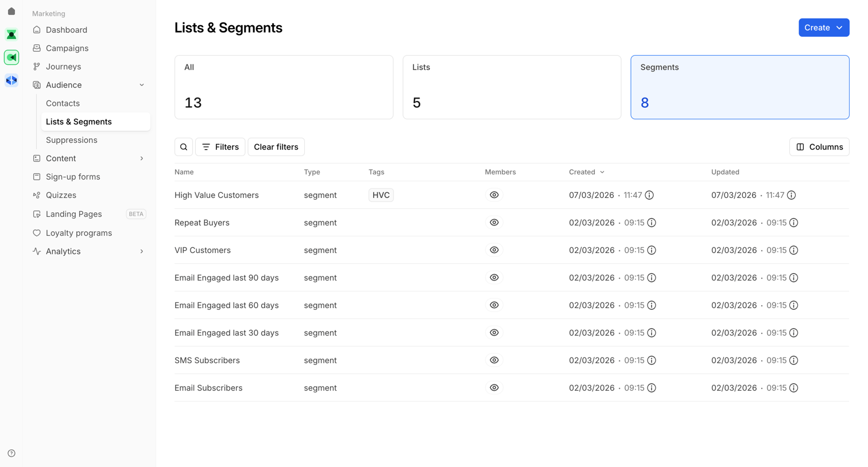Expand the Content menu chevron
The image size is (868, 467).
pyautogui.click(x=142, y=158)
